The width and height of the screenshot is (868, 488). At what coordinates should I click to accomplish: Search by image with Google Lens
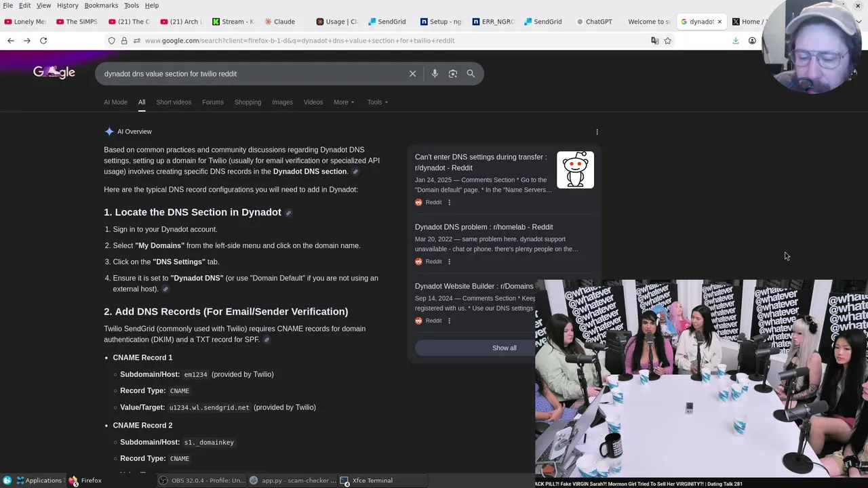coord(453,74)
